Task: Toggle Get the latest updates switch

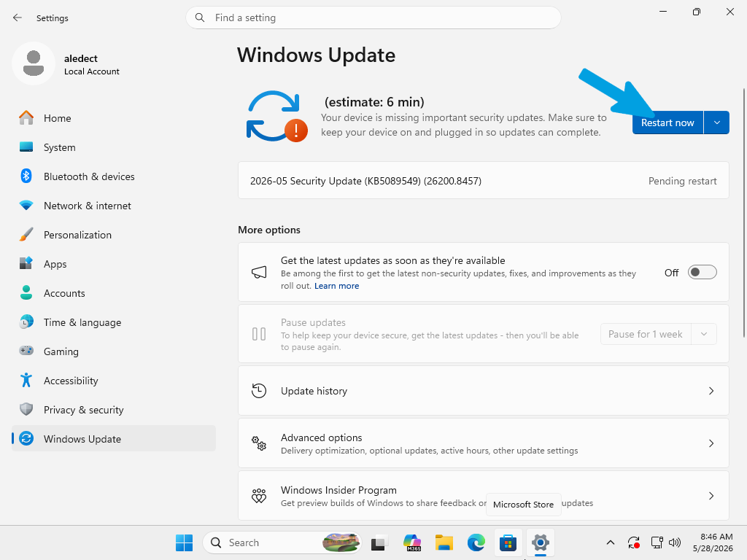Action: (703, 273)
